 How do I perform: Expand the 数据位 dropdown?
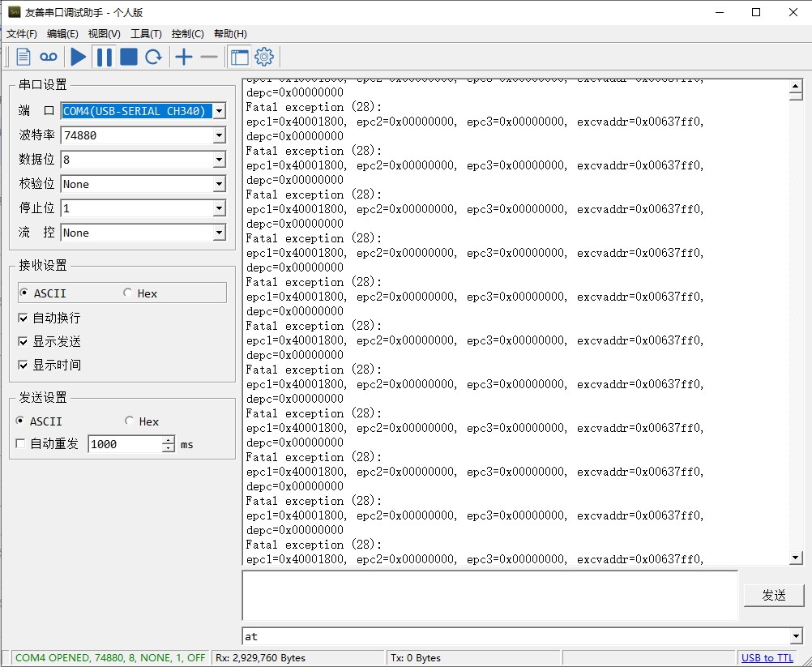click(220, 160)
